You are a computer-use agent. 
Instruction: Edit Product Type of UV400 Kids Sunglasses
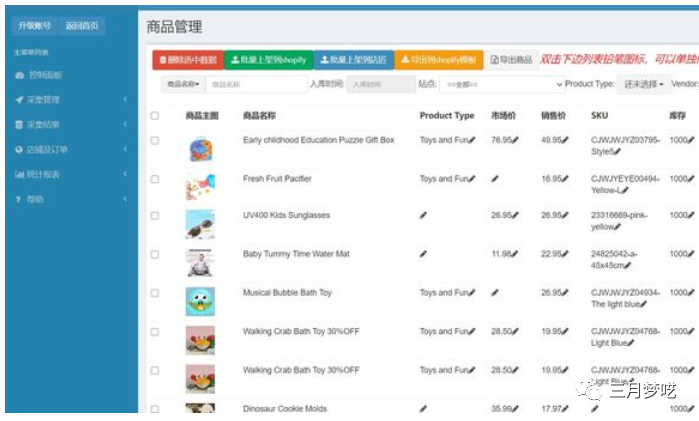point(423,216)
